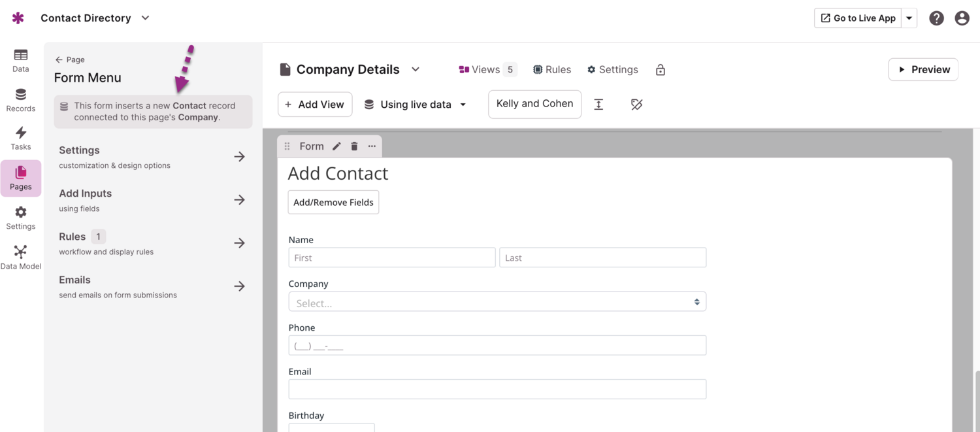The height and width of the screenshot is (432, 980).
Task: Expand the Contact Directory app dropdown
Action: click(x=145, y=18)
